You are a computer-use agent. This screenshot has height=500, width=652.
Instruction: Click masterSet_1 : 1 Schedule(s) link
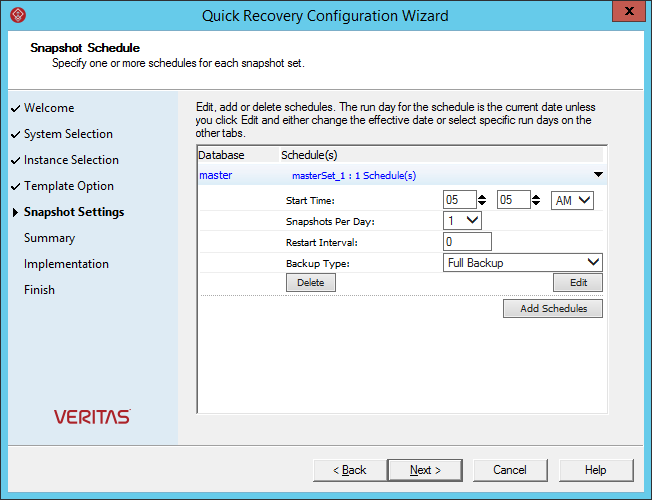point(354,176)
